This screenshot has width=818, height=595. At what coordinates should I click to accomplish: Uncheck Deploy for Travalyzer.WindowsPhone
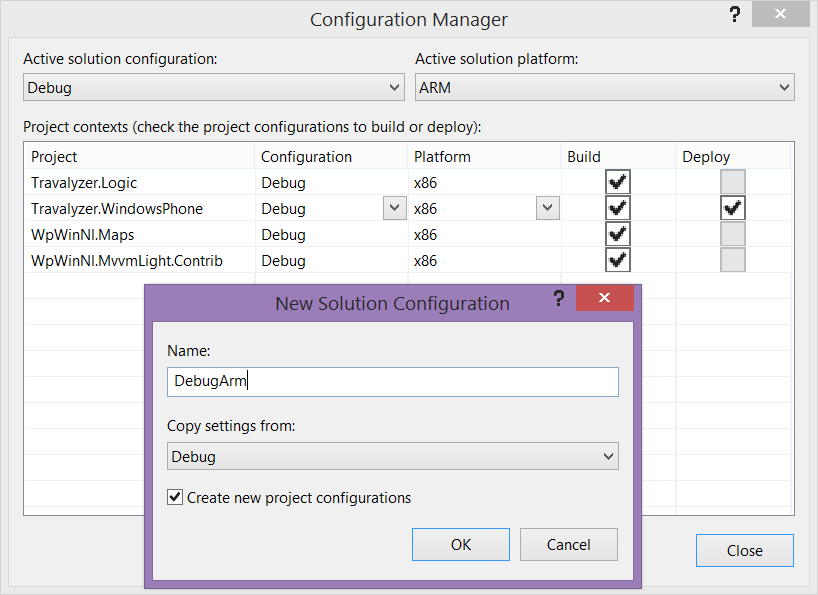[732, 208]
